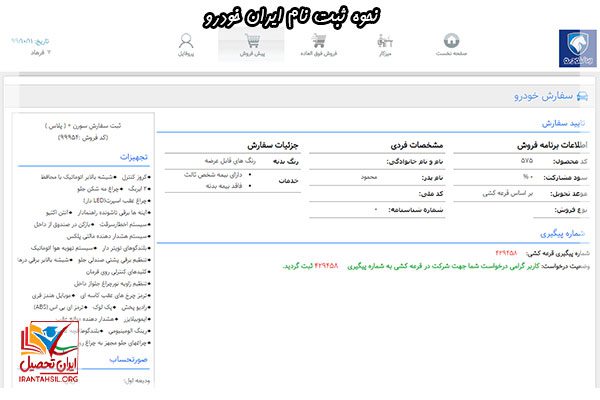Click the رادیو پخش equipment item
Image resolution: width=600 pixels, height=400 pixels.
[134, 307]
